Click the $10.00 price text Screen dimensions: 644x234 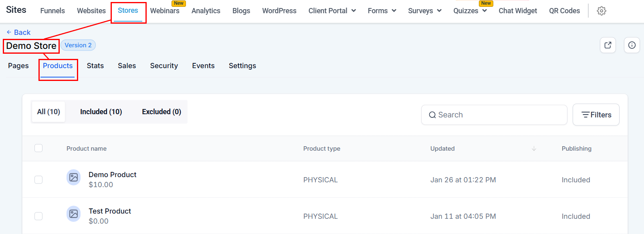(x=101, y=185)
